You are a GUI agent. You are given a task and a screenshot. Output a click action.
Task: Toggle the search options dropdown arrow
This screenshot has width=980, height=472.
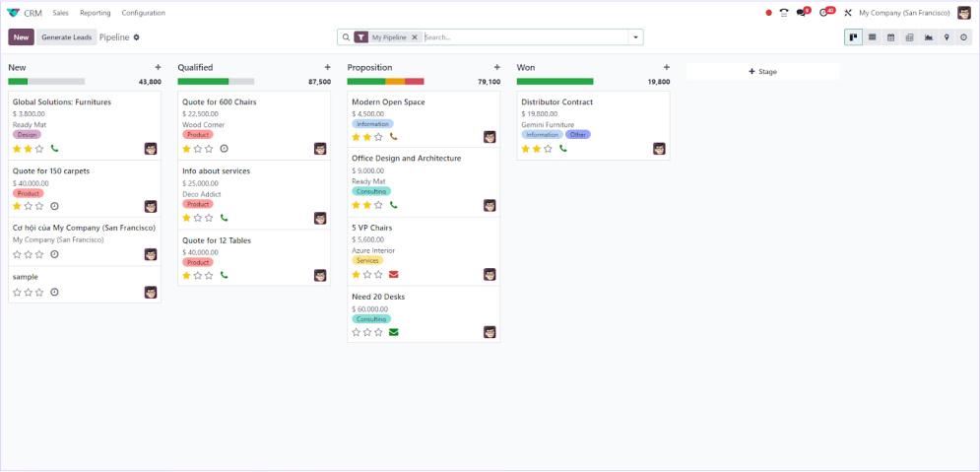pos(635,37)
